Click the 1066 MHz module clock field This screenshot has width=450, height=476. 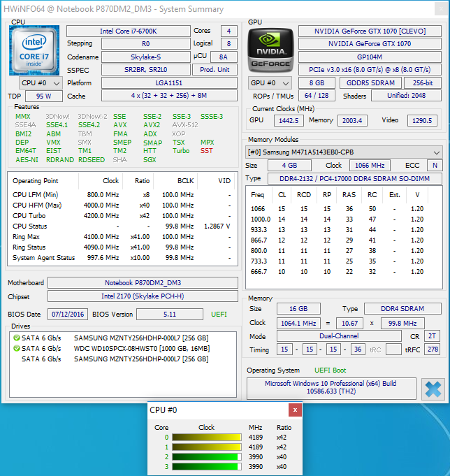tap(370, 166)
